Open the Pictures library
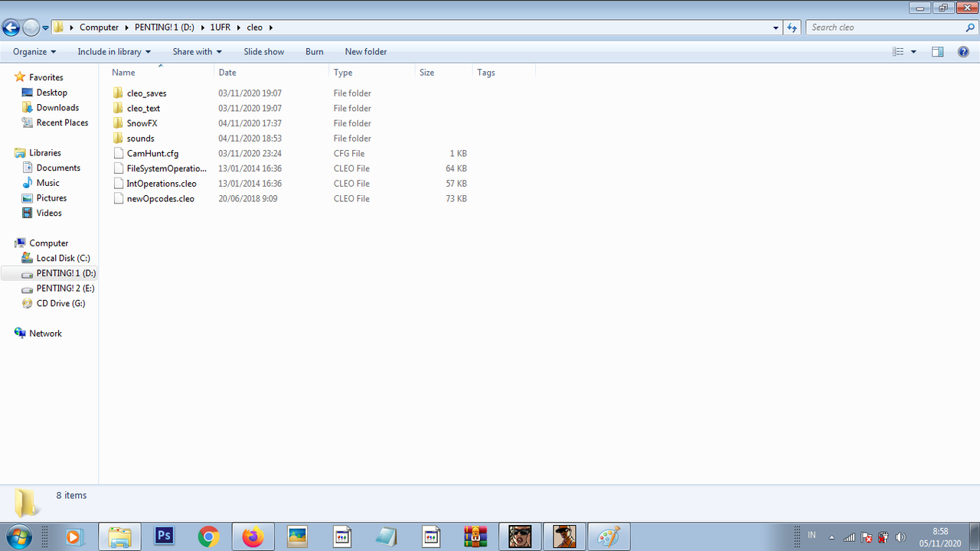980x551 pixels. 51,198
